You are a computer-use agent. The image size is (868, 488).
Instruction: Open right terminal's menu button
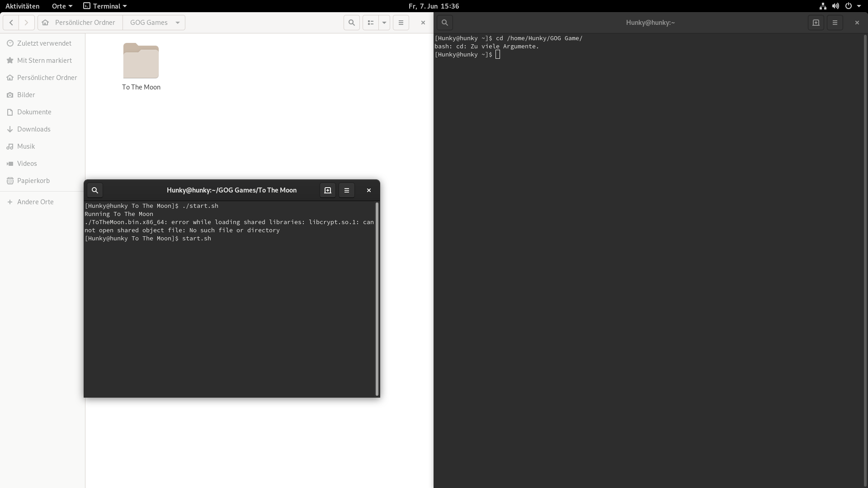[835, 23]
